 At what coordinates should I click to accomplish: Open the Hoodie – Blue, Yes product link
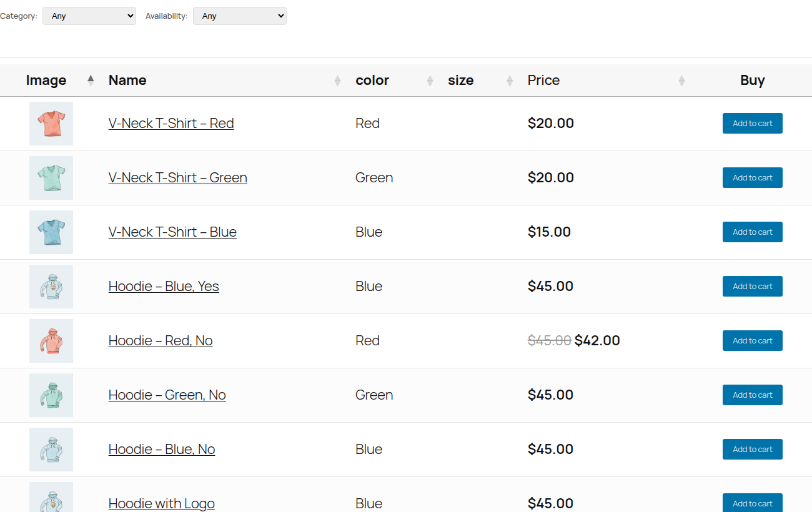point(164,287)
